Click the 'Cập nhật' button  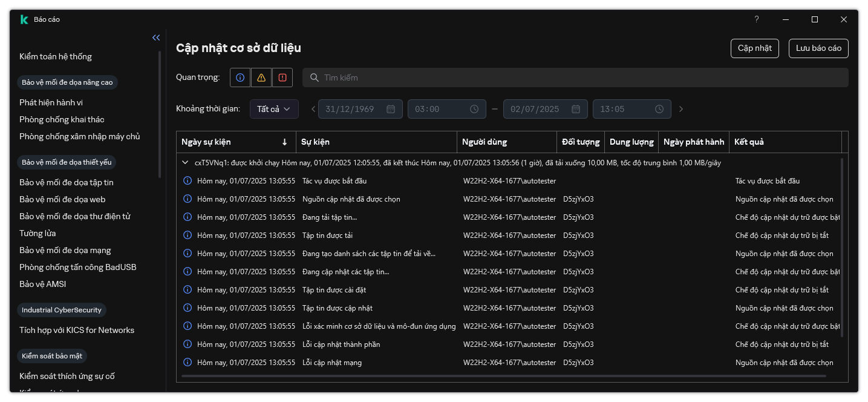point(754,48)
